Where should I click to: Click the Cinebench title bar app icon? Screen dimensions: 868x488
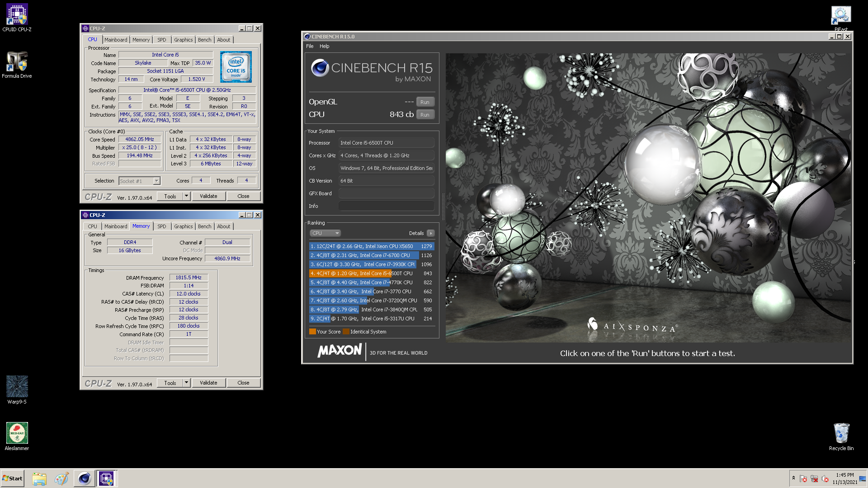[x=307, y=37]
